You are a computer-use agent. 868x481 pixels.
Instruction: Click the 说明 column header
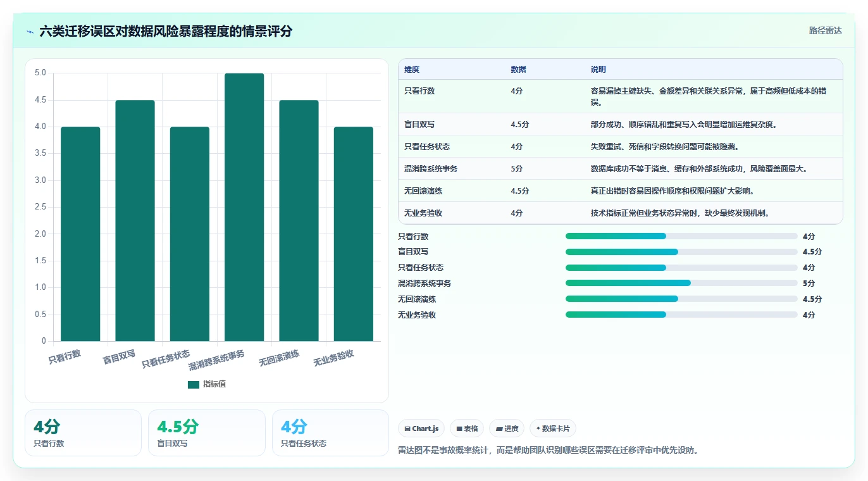coord(598,70)
